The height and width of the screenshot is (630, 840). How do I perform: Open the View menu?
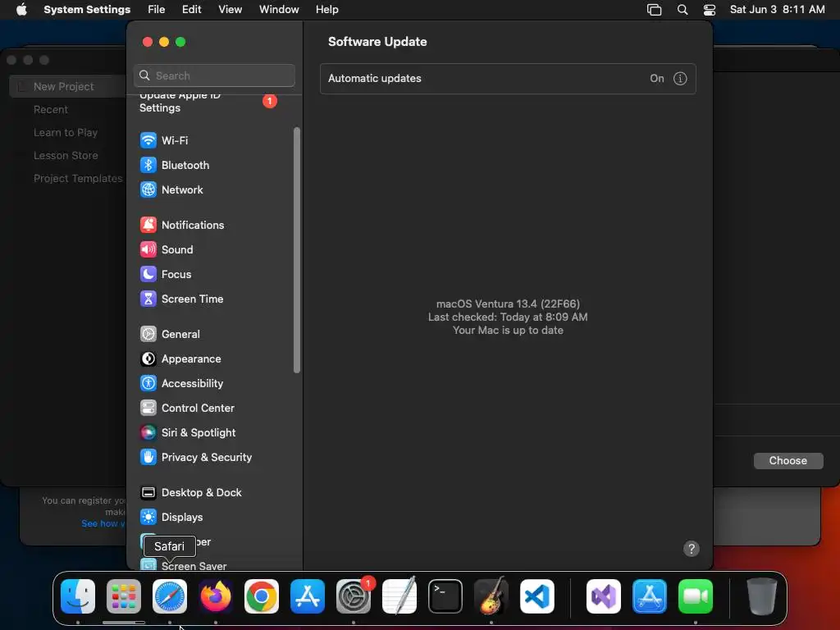click(230, 10)
